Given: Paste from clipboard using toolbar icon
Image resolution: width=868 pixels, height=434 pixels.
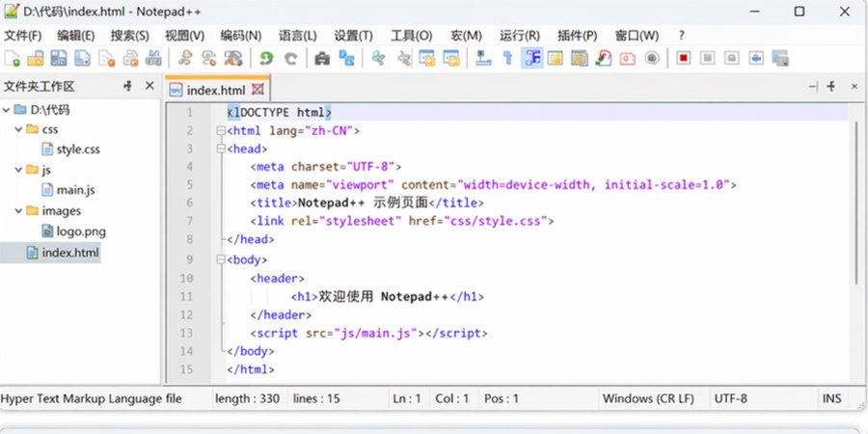Looking at the screenshot, I should tap(232, 58).
